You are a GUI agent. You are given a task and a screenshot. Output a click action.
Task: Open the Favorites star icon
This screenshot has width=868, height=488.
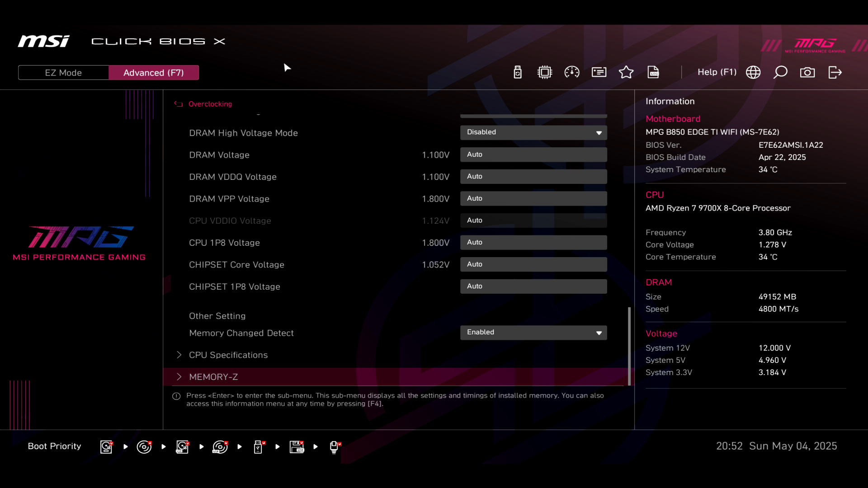pyautogui.click(x=626, y=72)
